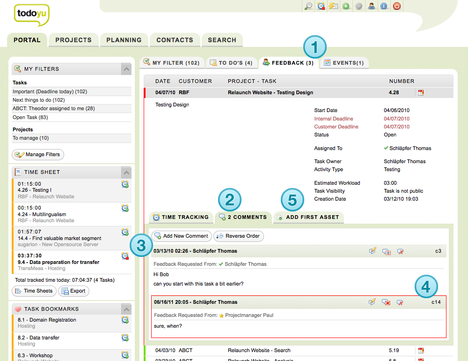Click the clock icon for bookmark 8.1 - Domain Registration
468x361 pixels.
[x=125, y=320]
